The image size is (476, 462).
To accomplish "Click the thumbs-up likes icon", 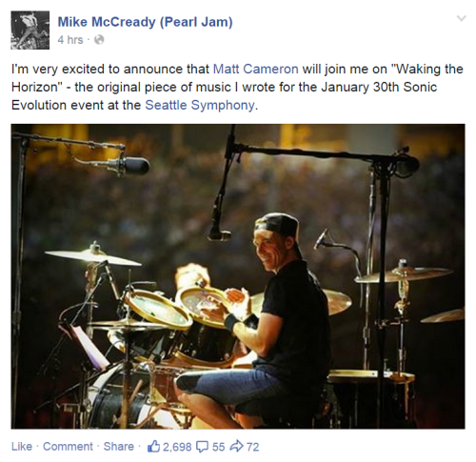I will (153, 447).
